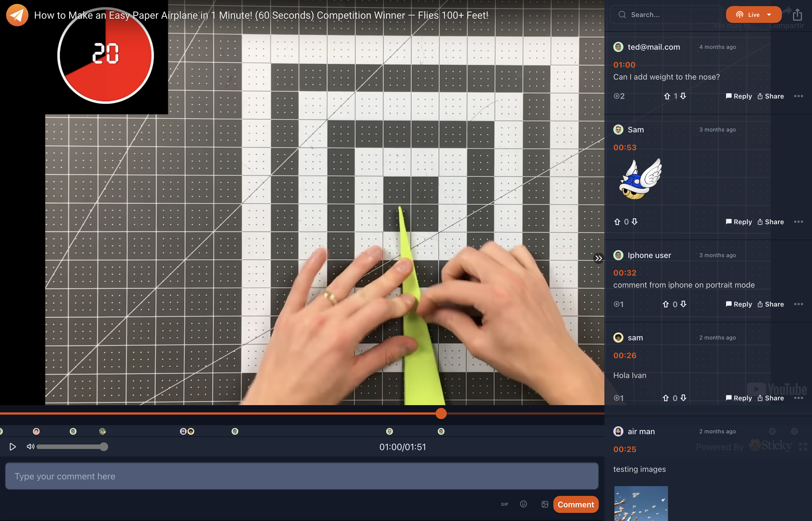Open the emoji picker icon

coord(523,504)
